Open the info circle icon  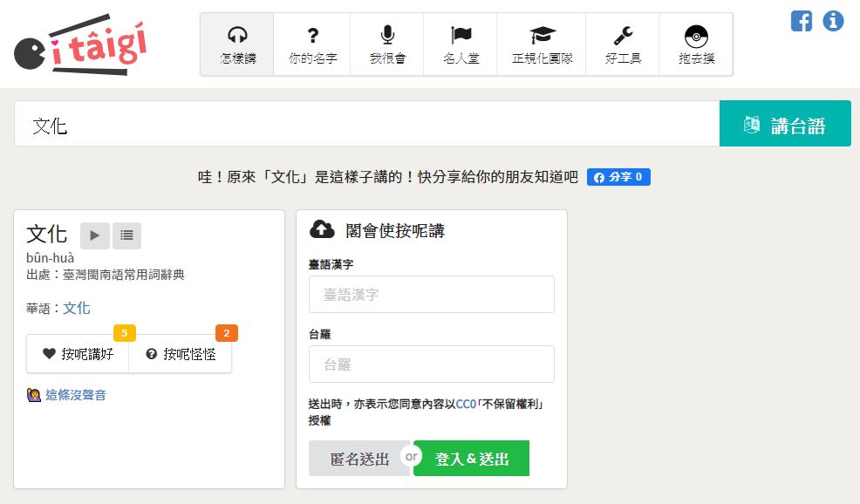pyautogui.click(x=833, y=21)
